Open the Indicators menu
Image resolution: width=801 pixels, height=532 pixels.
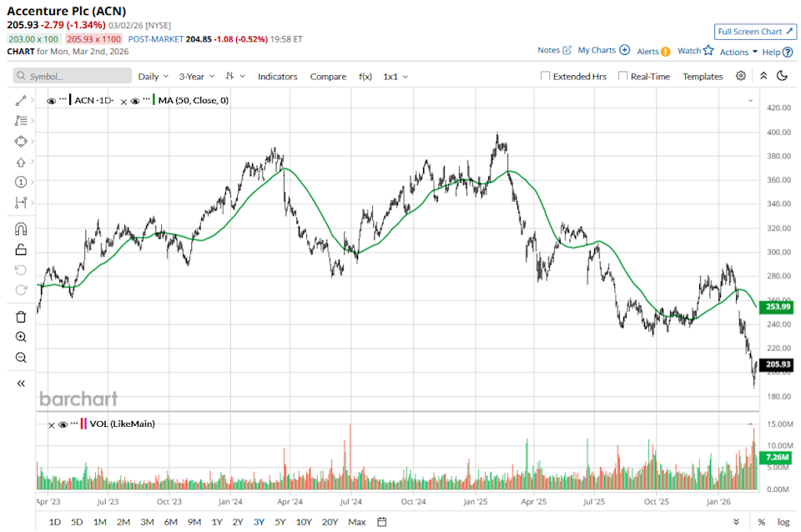(278, 76)
